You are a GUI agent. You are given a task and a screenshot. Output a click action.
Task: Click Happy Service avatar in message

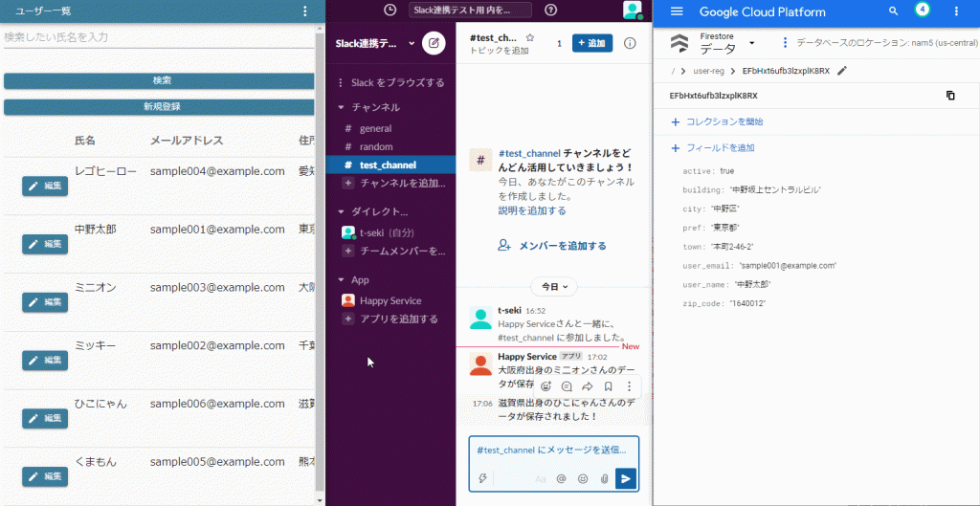[480, 364]
